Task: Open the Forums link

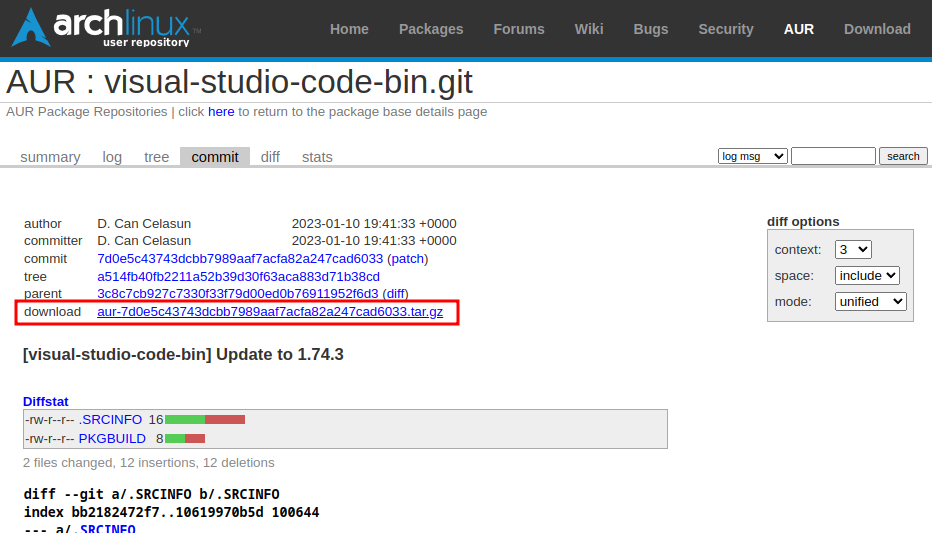Action: (x=518, y=29)
